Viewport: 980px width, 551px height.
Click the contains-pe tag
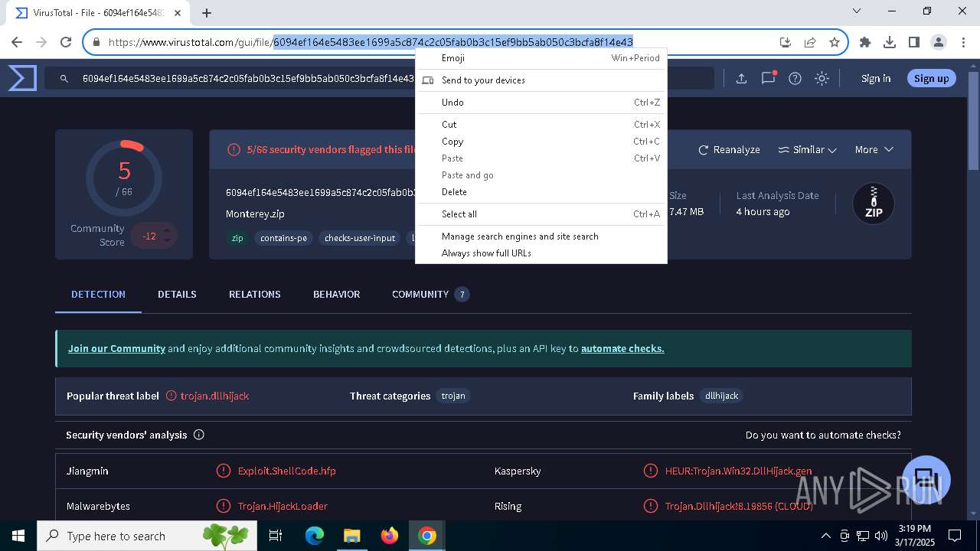point(283,238)
